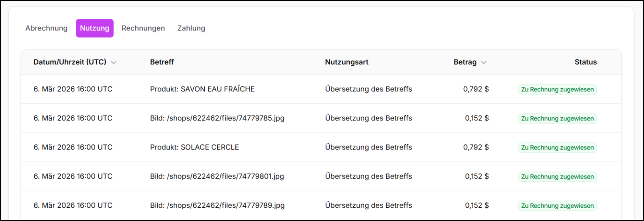Switch to the Rechnungen tab
The height and width of the screenshot is (221, 644).
(143, 28)
